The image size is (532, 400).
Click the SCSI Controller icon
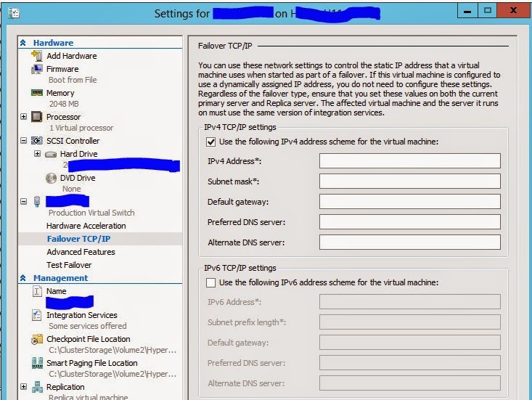click(37, 140)
